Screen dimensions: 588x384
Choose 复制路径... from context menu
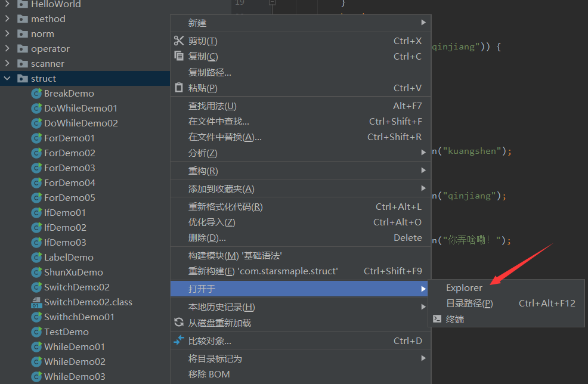(301, 72)
